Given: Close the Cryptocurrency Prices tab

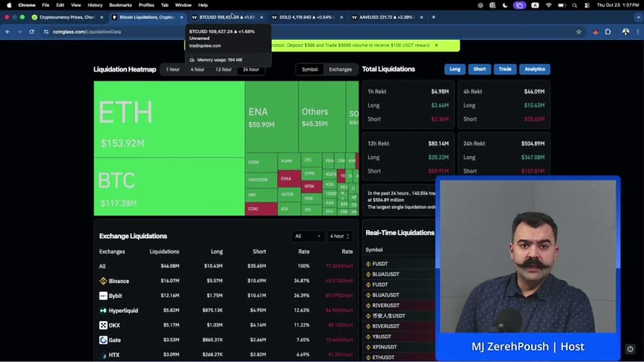Looking at the screenshot, I should coord(102,17).
